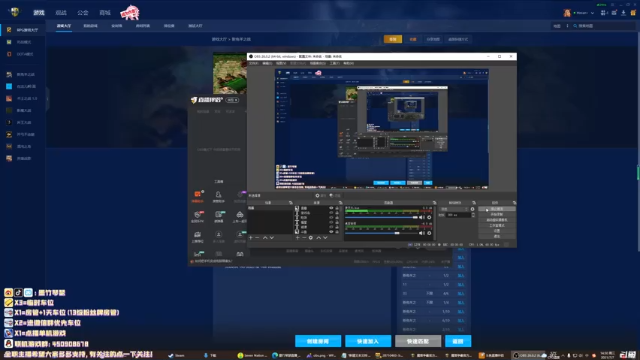Adjust volume slider of first mixer channel

click(x=382, y=218)
